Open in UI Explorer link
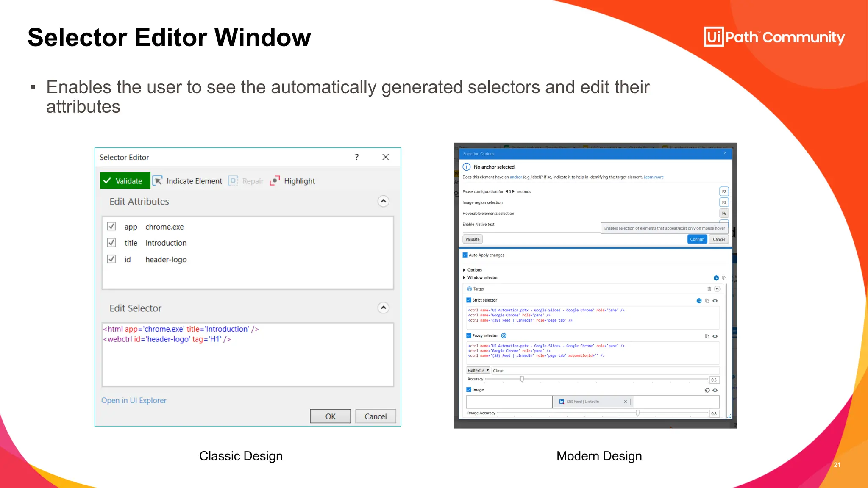This screenshot has height=488, width=868. 134,400
